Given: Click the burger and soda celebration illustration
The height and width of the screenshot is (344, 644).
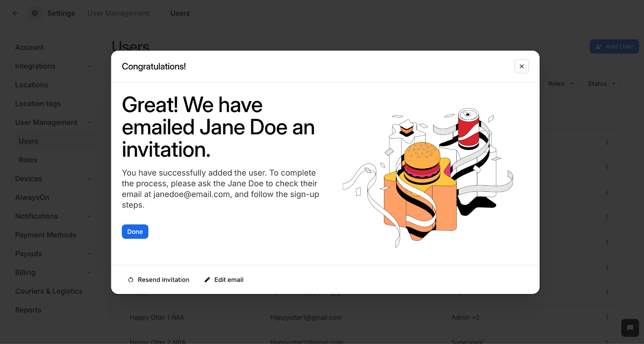Looking at the screenshot, I should (427, 177).
